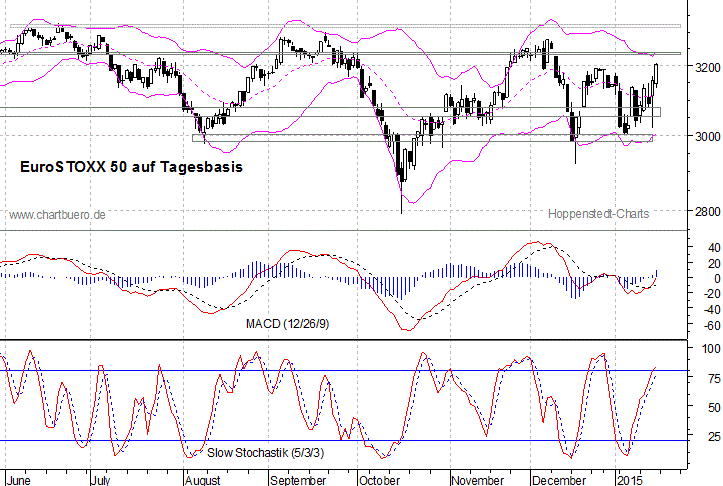Image resolution: width=723 pixels, height=486 pixels.
Task: Click the MACD axis value 20
Action: [714, 264]
